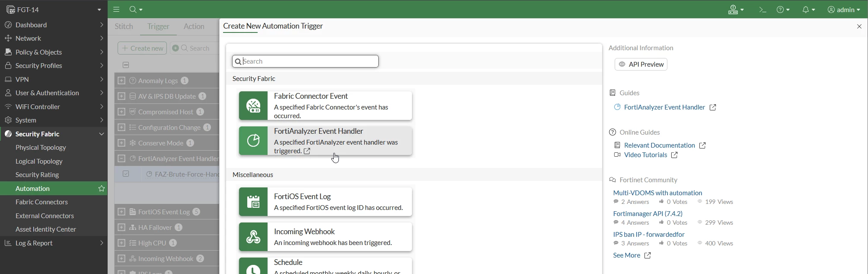Viewport: 868px width, 274px height.
Task: Select Incoming Webhook trigger icon
Action: tap(253, 237)
